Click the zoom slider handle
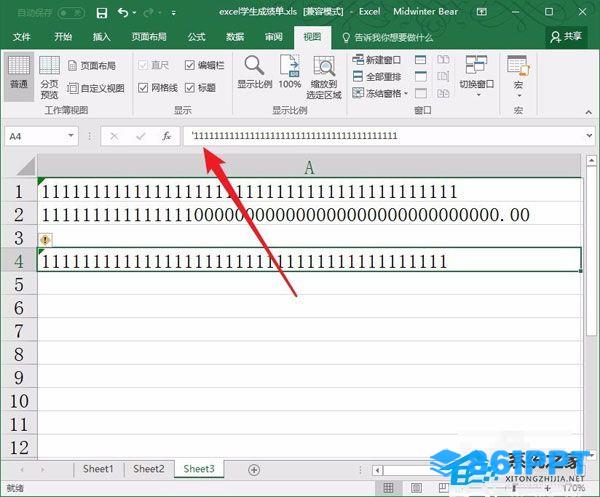Screen dimensions: 600x497 [x=514, y=488]
